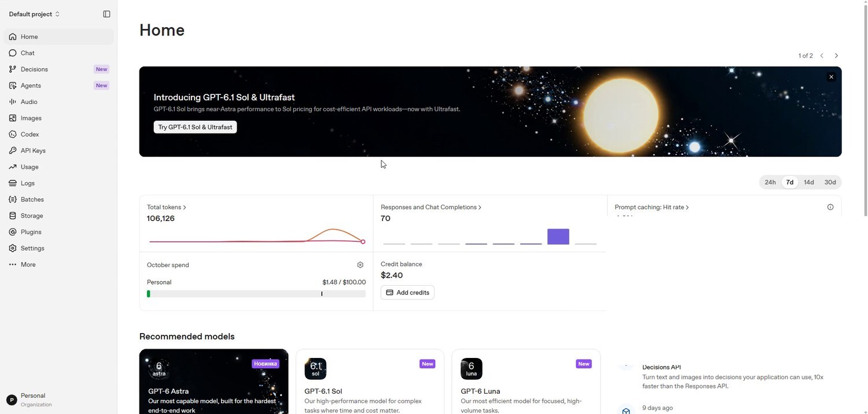
Task: Open the GPT-6 Astra model card
Action: tap(214, 382)
